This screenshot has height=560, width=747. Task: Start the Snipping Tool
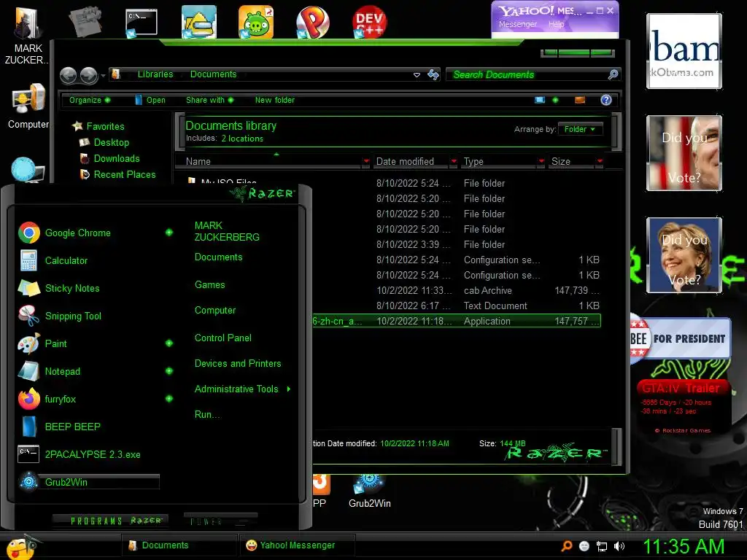[60, 316]
